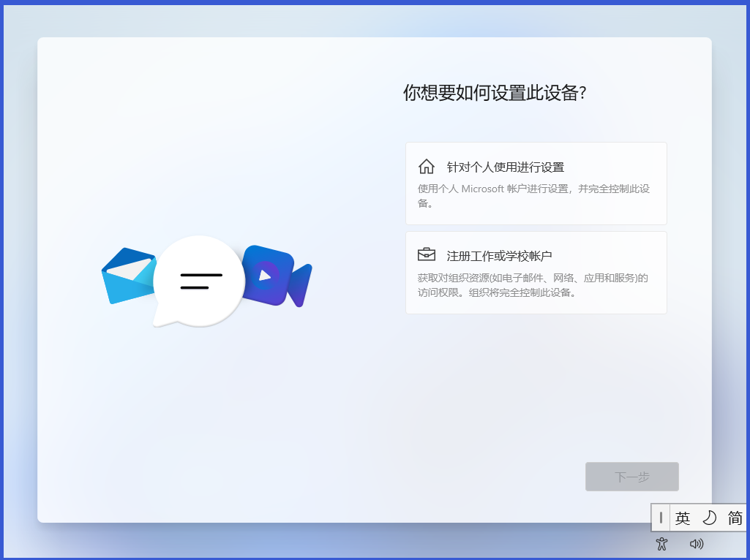Viewport: 750px width, 560px height.
Task: Select the 针对个人使用进行设置 option card
Action: (536, 183)
